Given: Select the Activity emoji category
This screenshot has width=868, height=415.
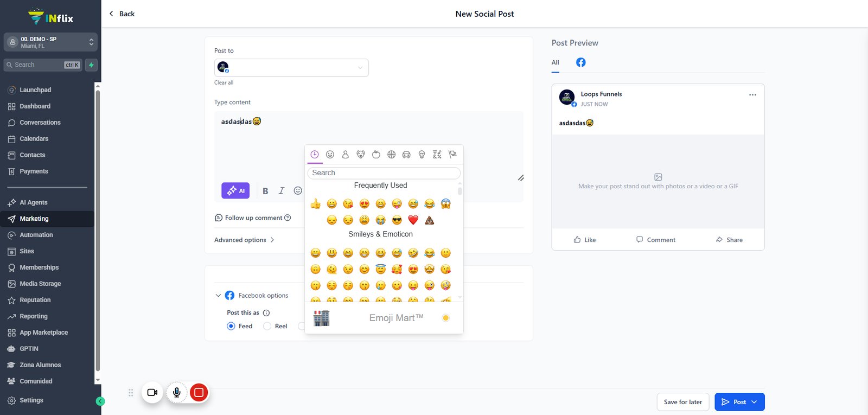Looking at the screenshot, I should click(391, 155).
